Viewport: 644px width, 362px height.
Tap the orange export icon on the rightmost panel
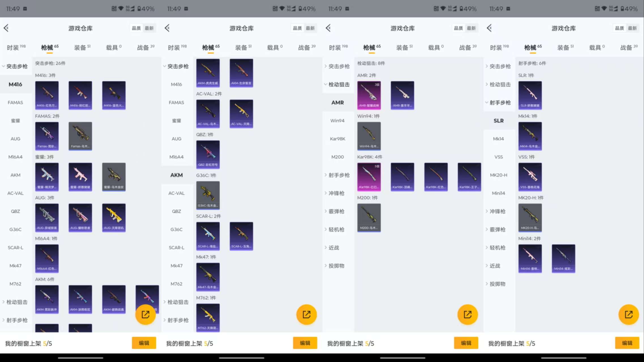(x=629, y=314)
